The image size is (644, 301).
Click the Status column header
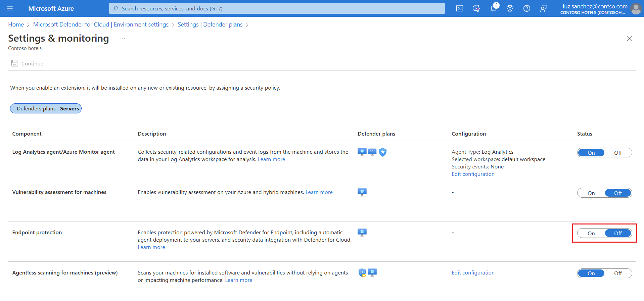585,134
